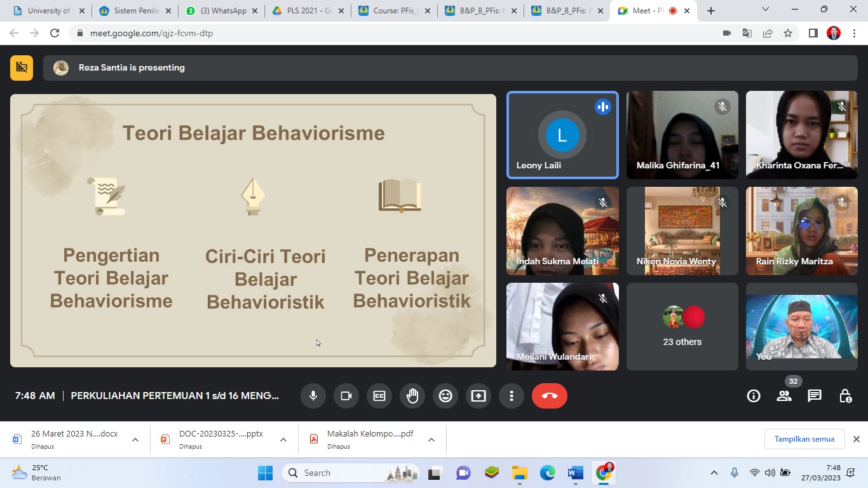Show the people participants panel
This screenshot has height=488, width=868.
point(784,396)
